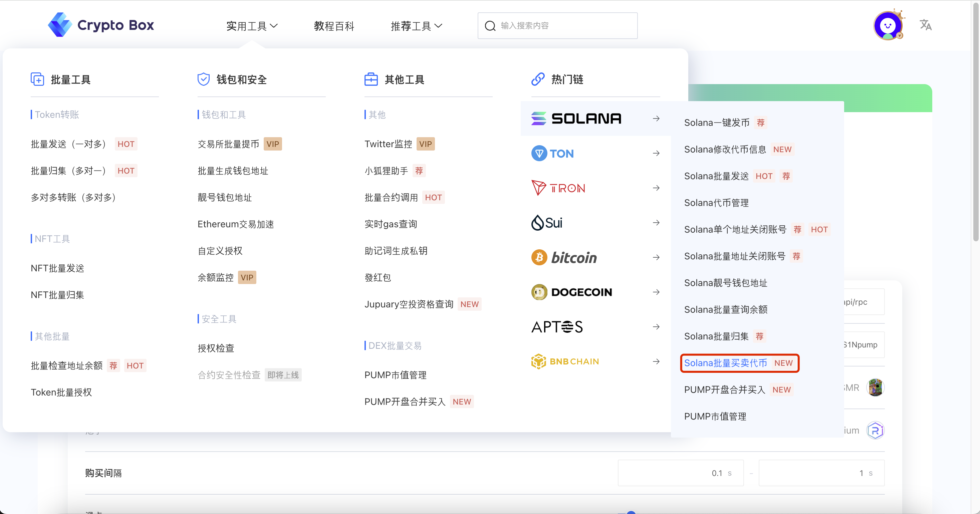Click the token avatar next to MR
Image resolution: width=980 pixels, height=514 pixels.
[876, 388]
